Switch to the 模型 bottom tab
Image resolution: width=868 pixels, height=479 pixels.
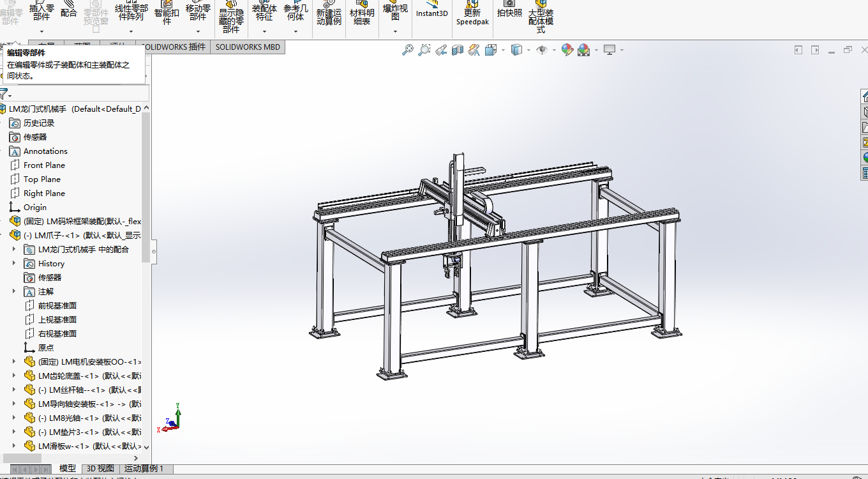[67, 469]
